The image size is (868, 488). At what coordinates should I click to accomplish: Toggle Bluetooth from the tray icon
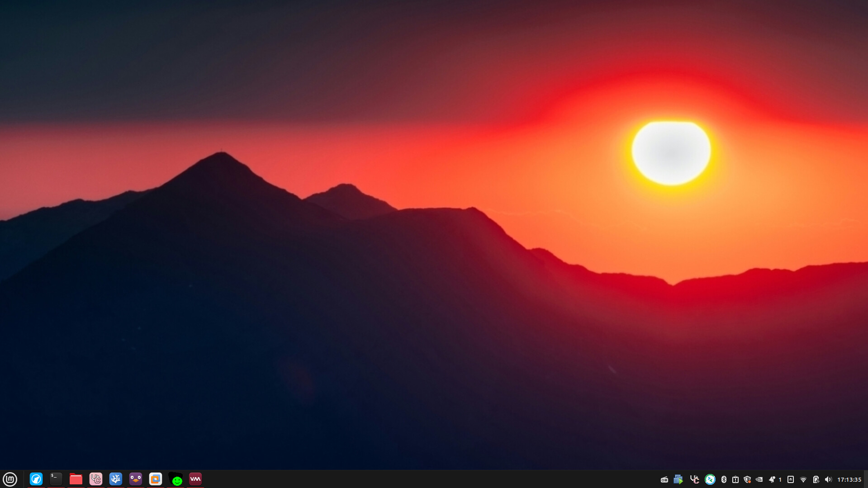coord(724,479)
